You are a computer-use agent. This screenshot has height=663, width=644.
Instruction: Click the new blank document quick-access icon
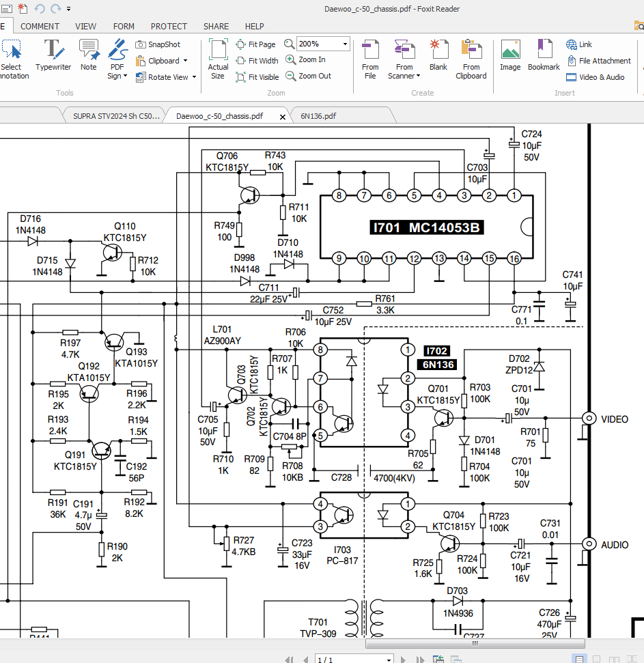click(23, 8)
